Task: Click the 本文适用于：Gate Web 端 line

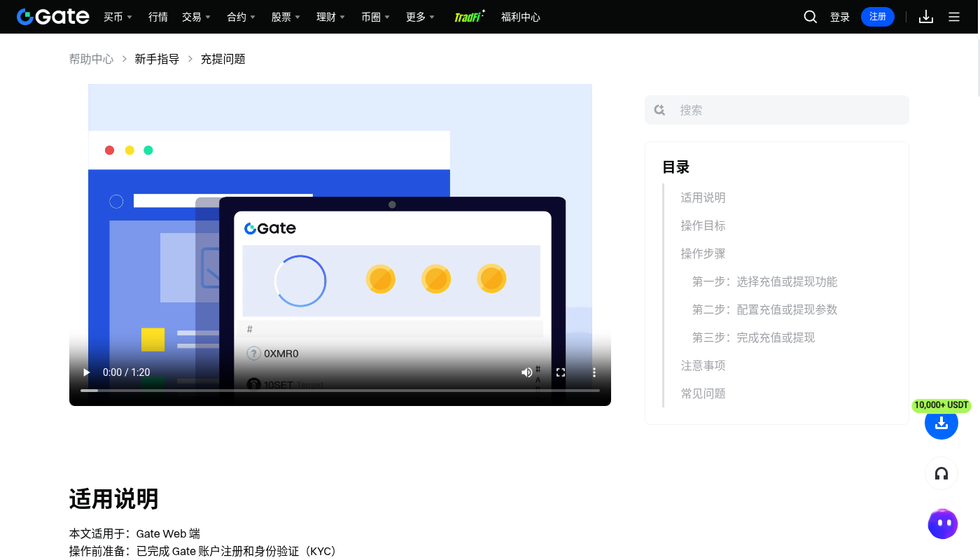Action: [x=134, y=533]
